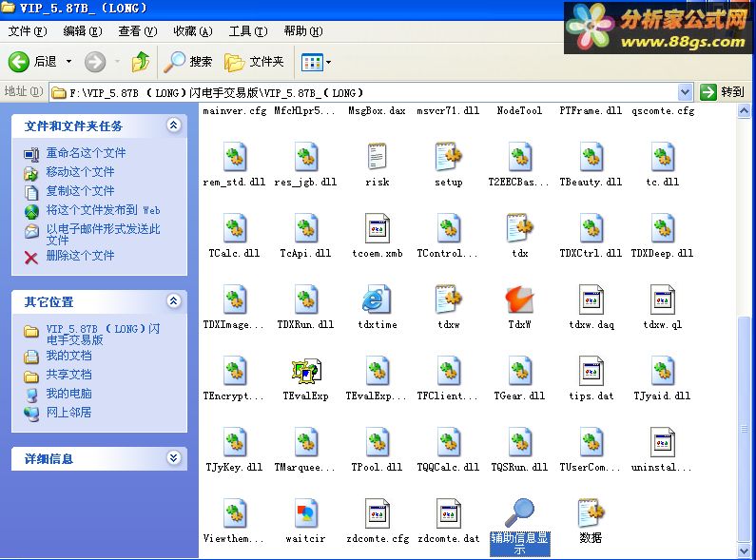
Task: Select the setup configuration file icon
Action: click(449, 156)
